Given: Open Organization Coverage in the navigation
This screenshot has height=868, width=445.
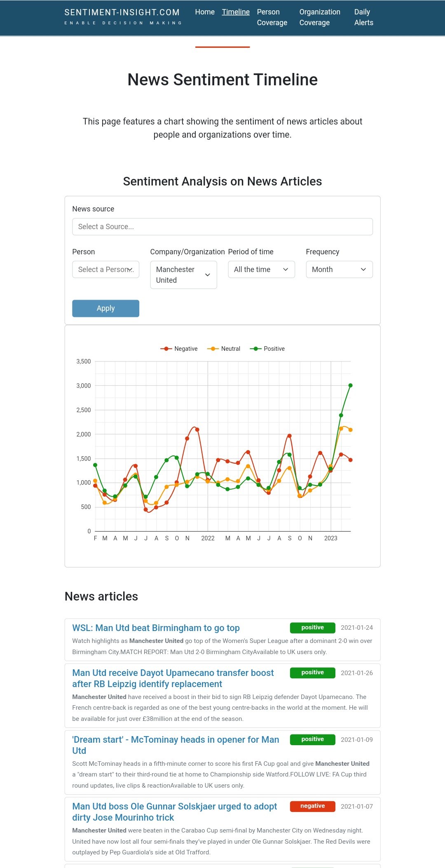Looking at the screenshot, I should pos(320,17).
